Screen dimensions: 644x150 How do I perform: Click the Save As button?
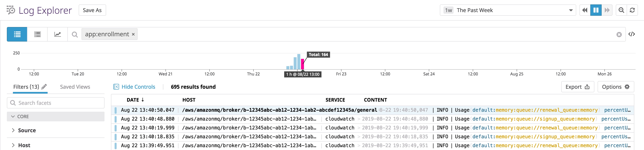pyautogui.click(x=92, y=10)
